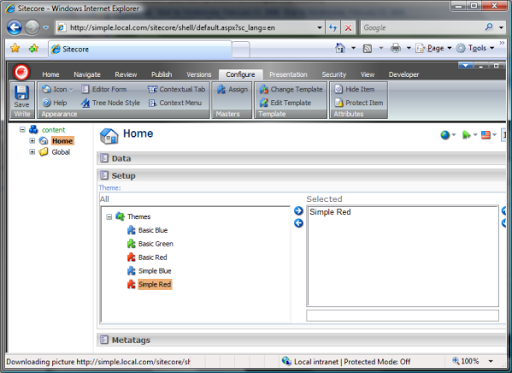Screen dimensions: 512x373
Task: Click the Save floppy disk icon
Action: tap(22, 92)
